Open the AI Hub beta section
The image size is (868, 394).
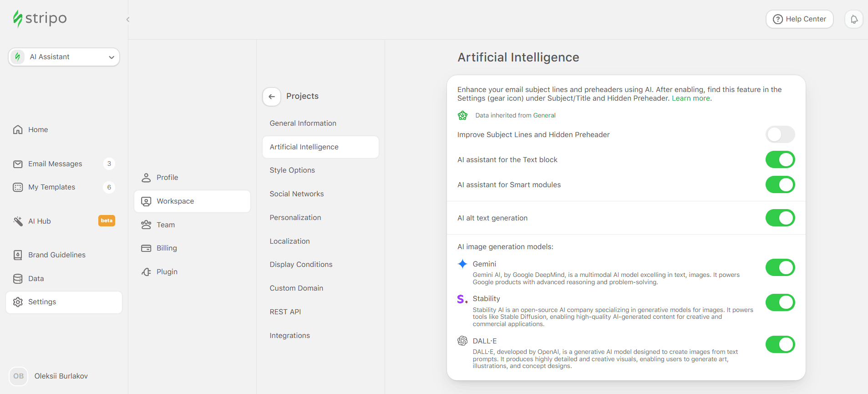coord(39,221)
